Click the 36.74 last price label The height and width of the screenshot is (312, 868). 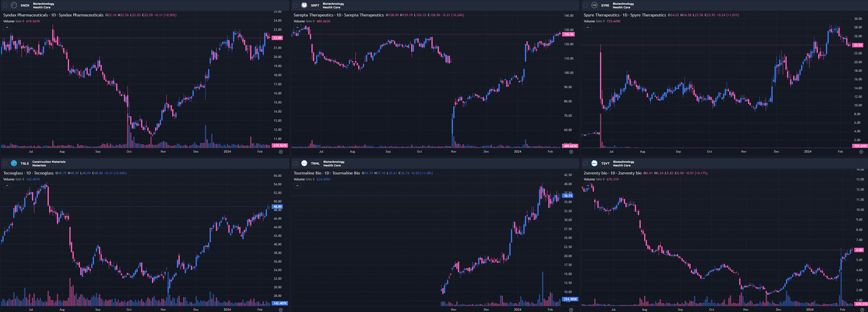(568, 196)
